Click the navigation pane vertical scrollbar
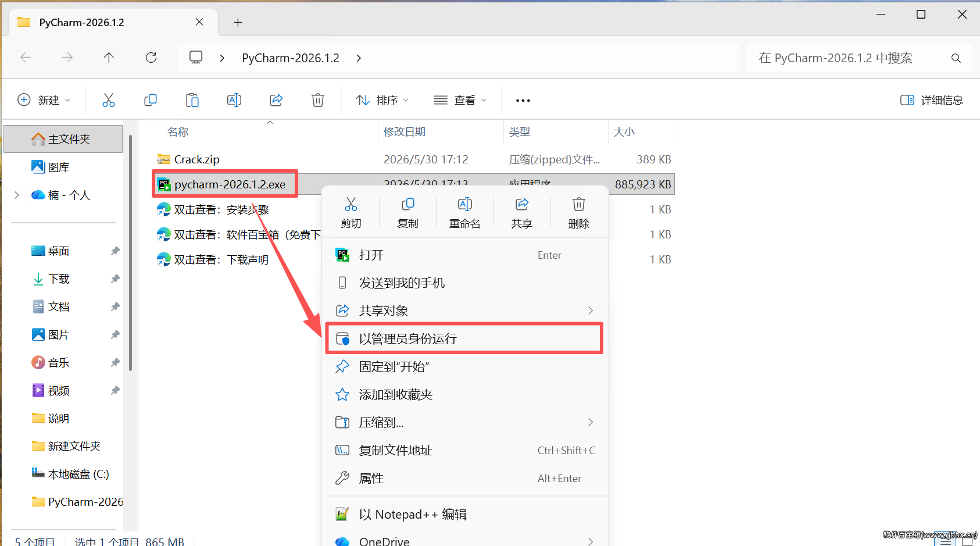 [131, 253]
